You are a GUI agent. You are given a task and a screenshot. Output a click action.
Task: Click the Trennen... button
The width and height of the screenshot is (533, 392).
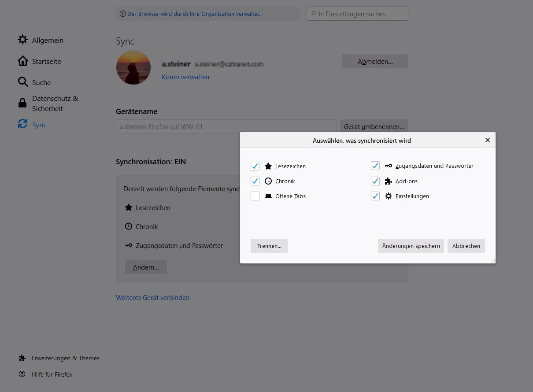point(269,246)
